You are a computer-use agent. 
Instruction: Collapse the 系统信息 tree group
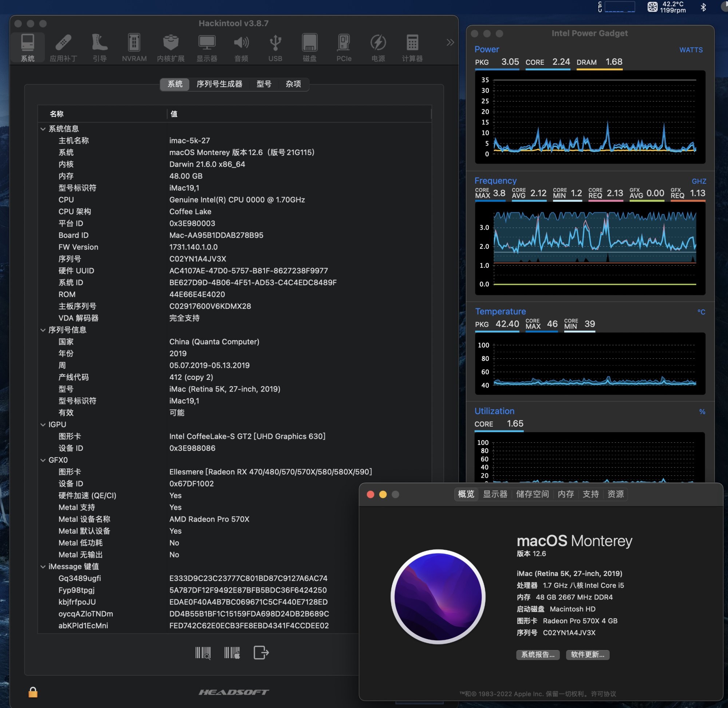click(43, 129)
